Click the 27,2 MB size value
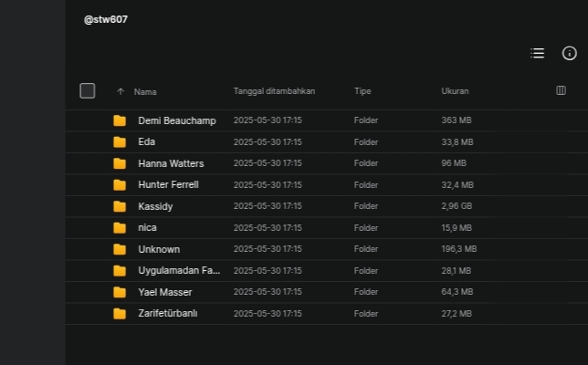 click(x=457, y=314)
